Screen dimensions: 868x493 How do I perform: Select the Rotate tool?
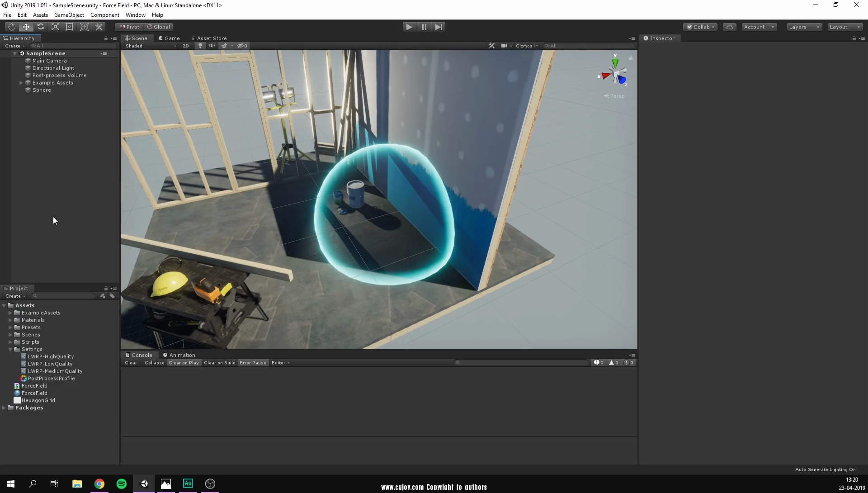tap(41, 27)
